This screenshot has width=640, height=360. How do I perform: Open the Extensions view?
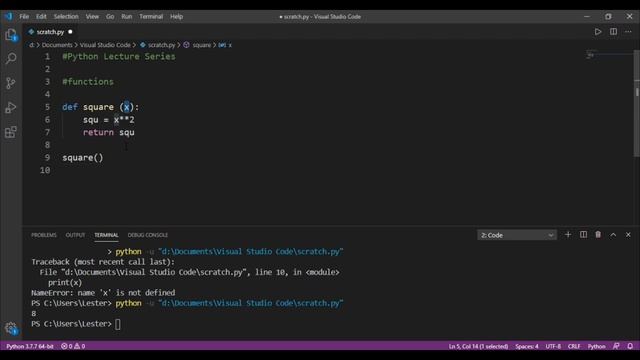(x=11, y=132)
